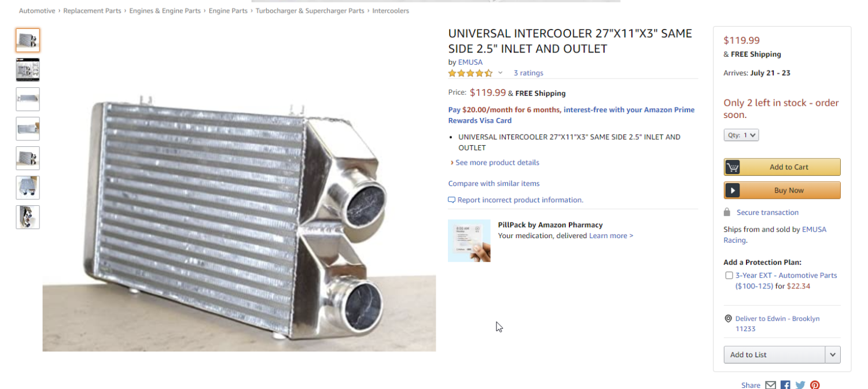Viewport: 868px width, 389px height.
Task: Visit the EMUSA brand link under title
Action: pos(470,62)
